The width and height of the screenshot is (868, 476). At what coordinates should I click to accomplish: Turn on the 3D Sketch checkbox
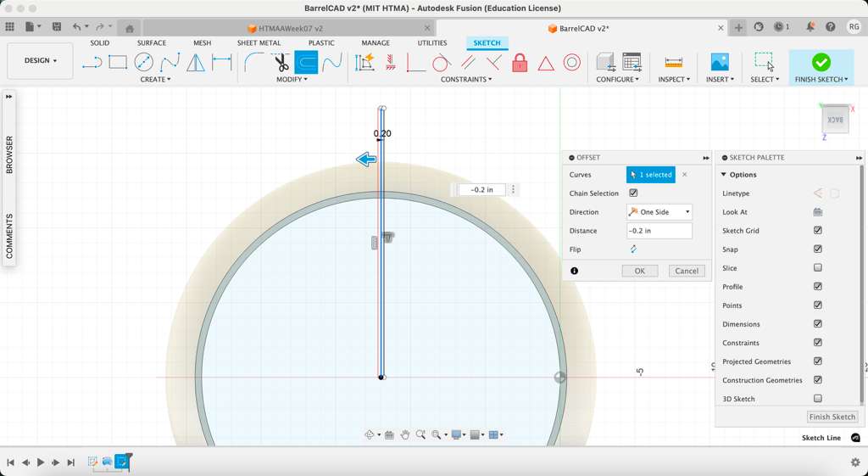[818, 399]
